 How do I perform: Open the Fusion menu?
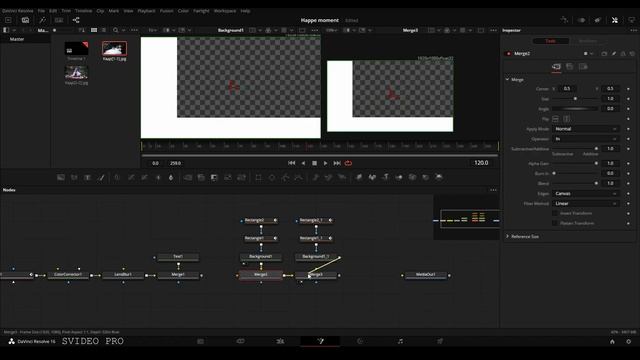(167, 11)
